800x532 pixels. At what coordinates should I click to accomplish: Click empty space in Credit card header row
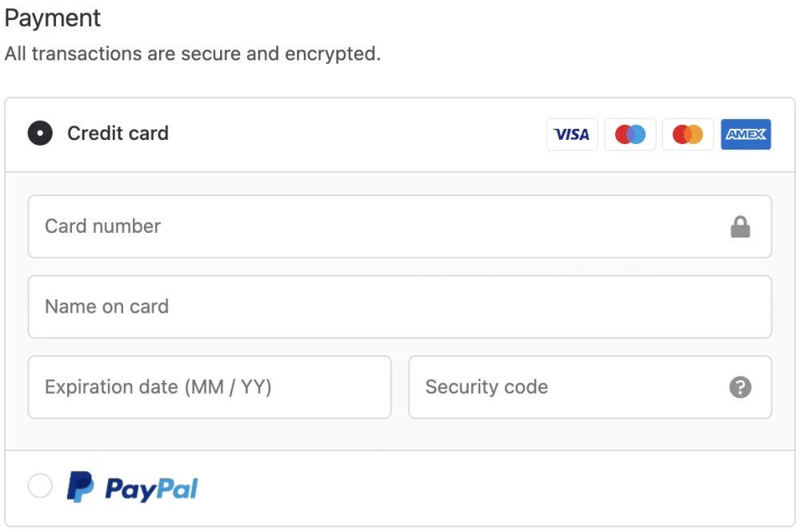click(x=360, y=134)
